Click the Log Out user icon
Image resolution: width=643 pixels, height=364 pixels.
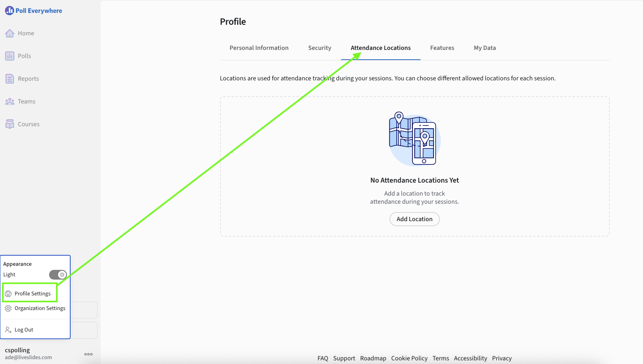click(x=8, y=330)
